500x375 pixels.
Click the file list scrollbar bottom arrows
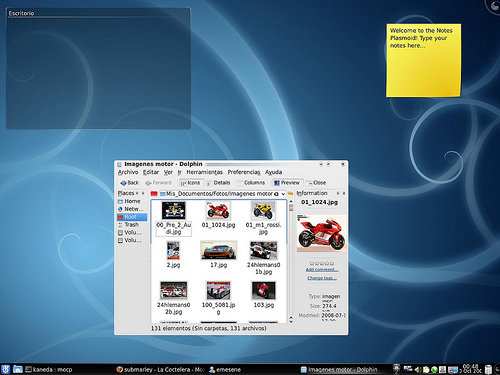(291, 320)
